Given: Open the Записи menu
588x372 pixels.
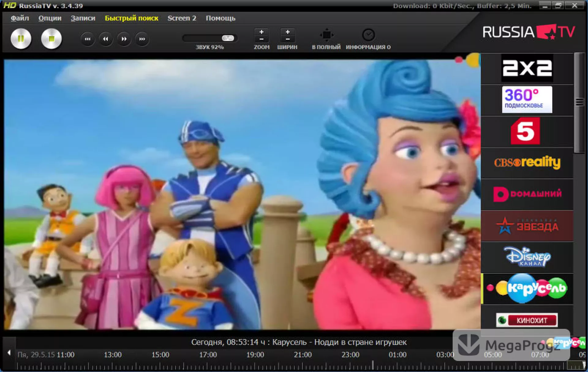Looking at the screenshot, I should tap(83, 18).
